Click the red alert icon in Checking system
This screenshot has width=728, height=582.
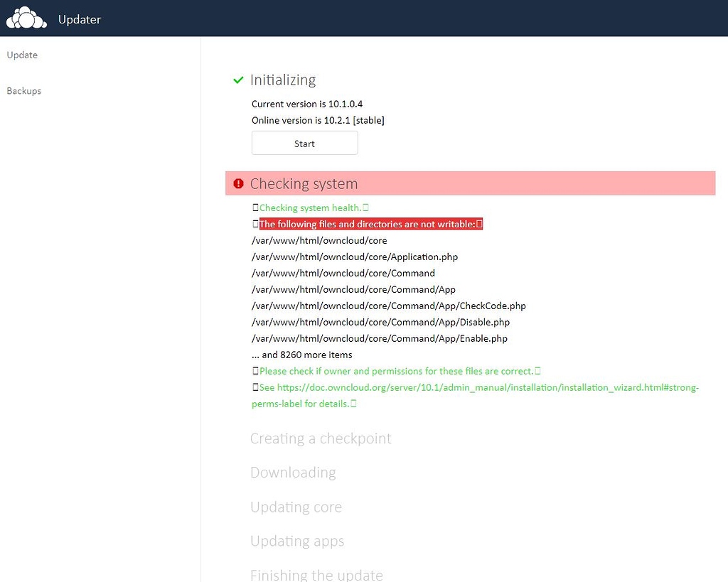[238, 183]
